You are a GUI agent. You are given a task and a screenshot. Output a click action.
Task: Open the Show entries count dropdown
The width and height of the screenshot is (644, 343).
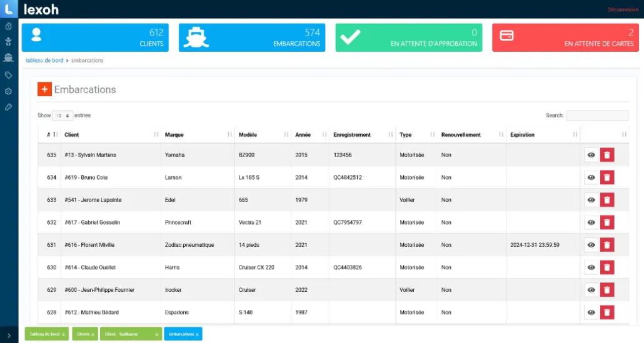[63, 116]
